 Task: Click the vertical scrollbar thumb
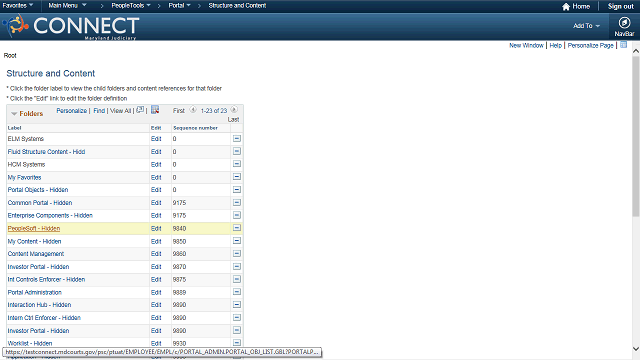[x=636, y=137]
